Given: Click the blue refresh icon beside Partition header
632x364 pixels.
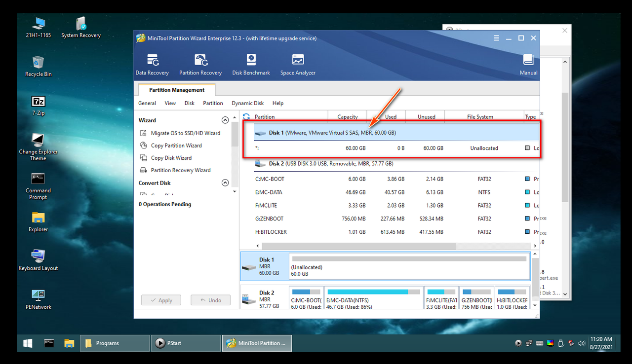Looking at the screenshot, I should (x=246, y=117).
